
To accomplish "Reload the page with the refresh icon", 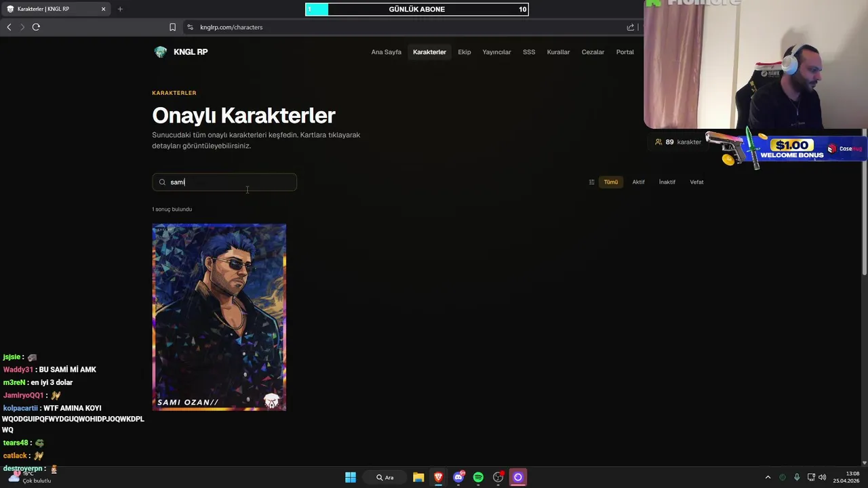I will pos(36,27).
